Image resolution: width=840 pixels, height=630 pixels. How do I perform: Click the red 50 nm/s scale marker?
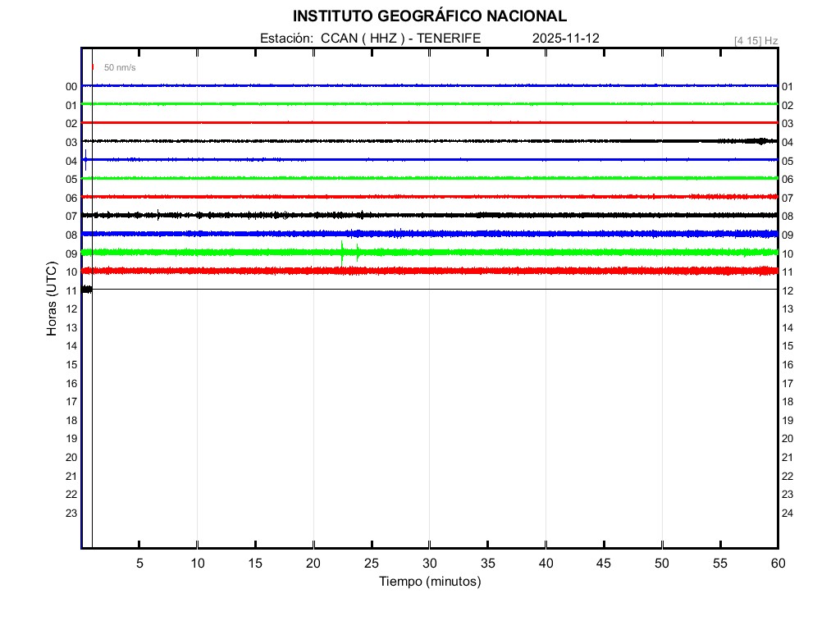[x=94, y=67]
